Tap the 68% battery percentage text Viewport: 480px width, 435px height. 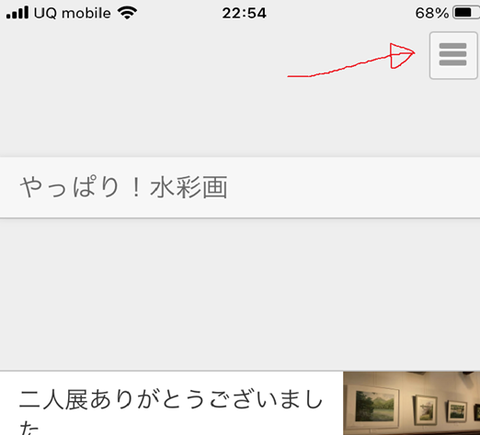[432, 13]
